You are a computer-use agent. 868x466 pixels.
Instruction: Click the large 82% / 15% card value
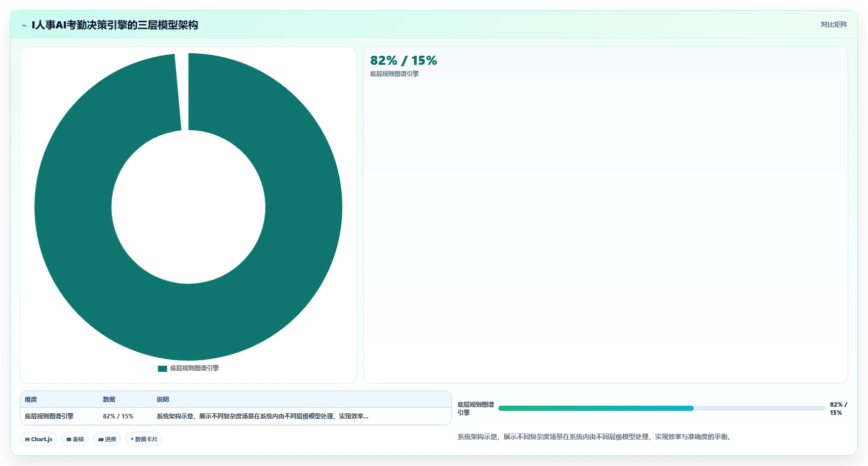(x=403, y=61)
